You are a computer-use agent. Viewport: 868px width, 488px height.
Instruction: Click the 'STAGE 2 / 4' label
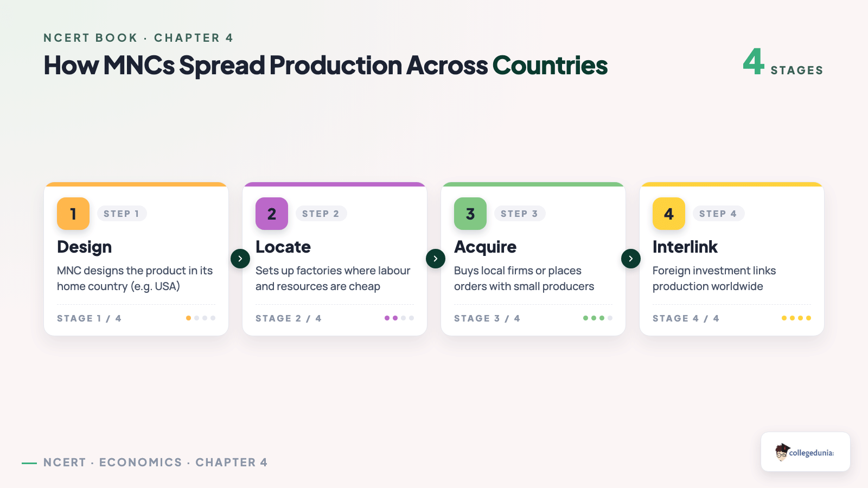tap(289, 318)
